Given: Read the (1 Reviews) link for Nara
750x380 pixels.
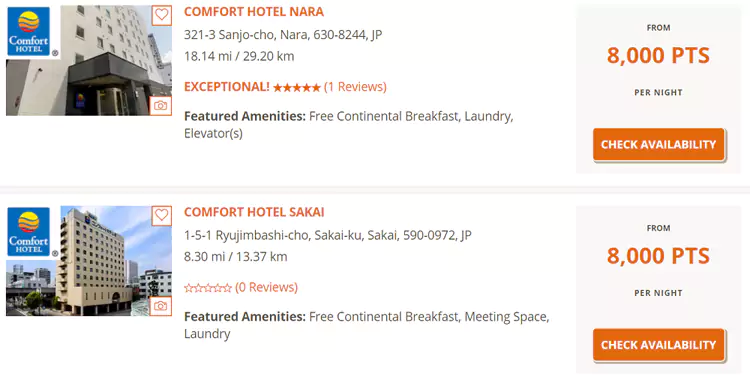Looking at the screenshot, I should [355, 87].
